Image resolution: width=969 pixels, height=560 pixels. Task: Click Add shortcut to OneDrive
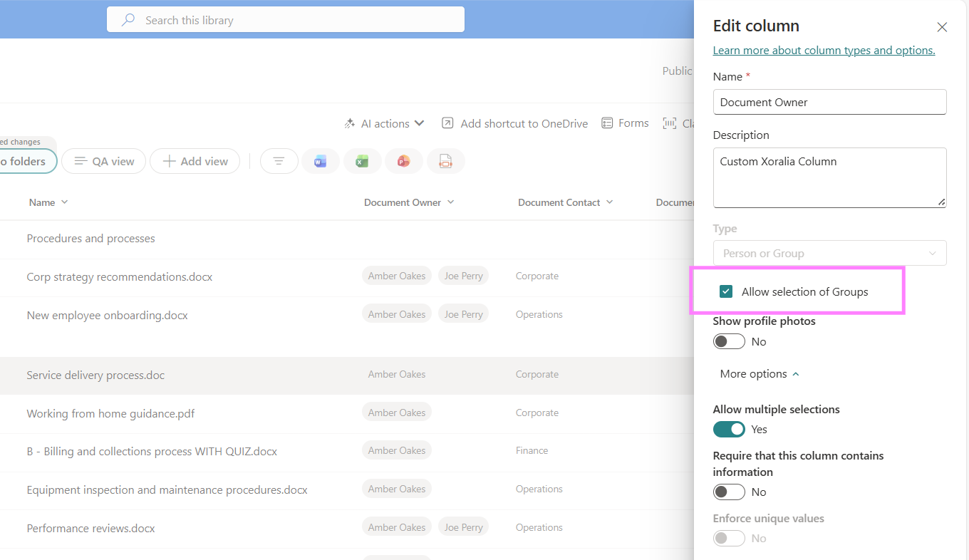pos(514,123)
